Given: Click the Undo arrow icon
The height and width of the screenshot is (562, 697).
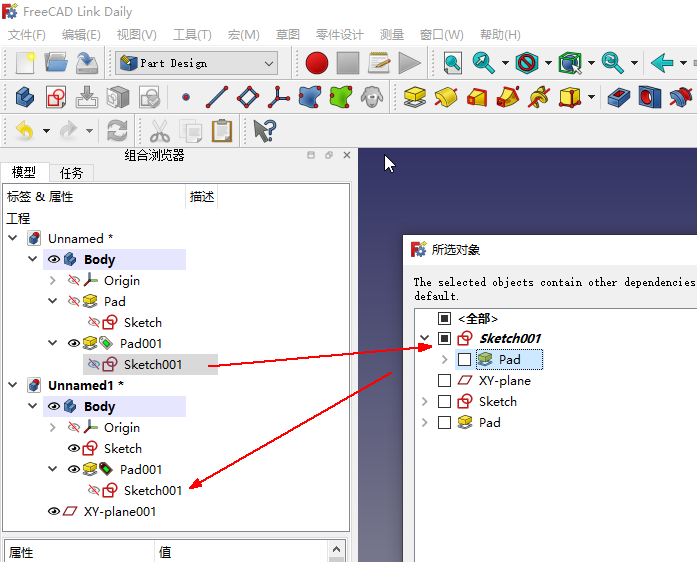Looking at the screenshot, I should pos(25,131).
